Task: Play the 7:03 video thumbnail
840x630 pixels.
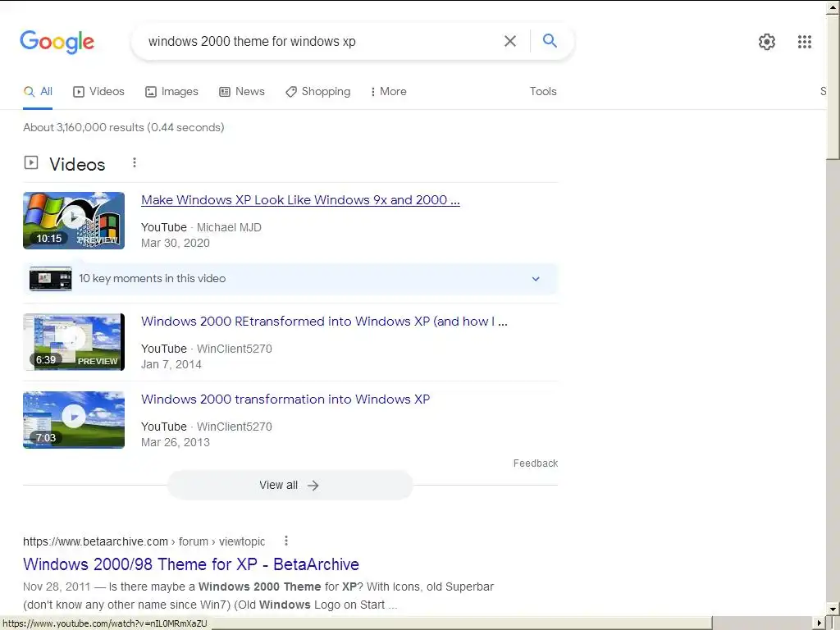Action: tap(74, 419)
